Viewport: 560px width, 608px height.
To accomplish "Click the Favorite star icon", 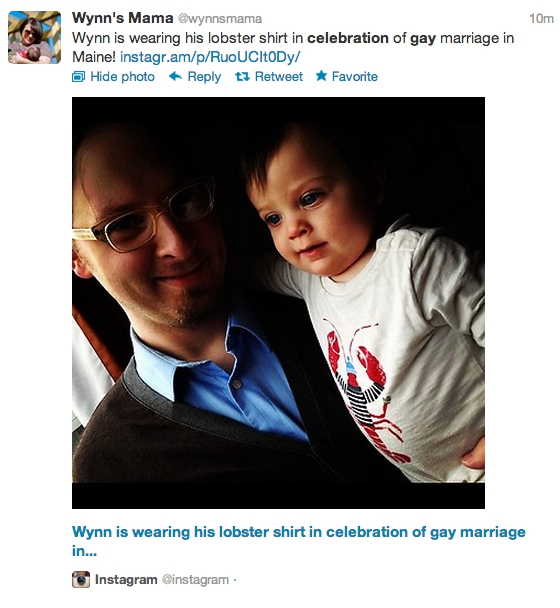I will (x=321, y=76).
